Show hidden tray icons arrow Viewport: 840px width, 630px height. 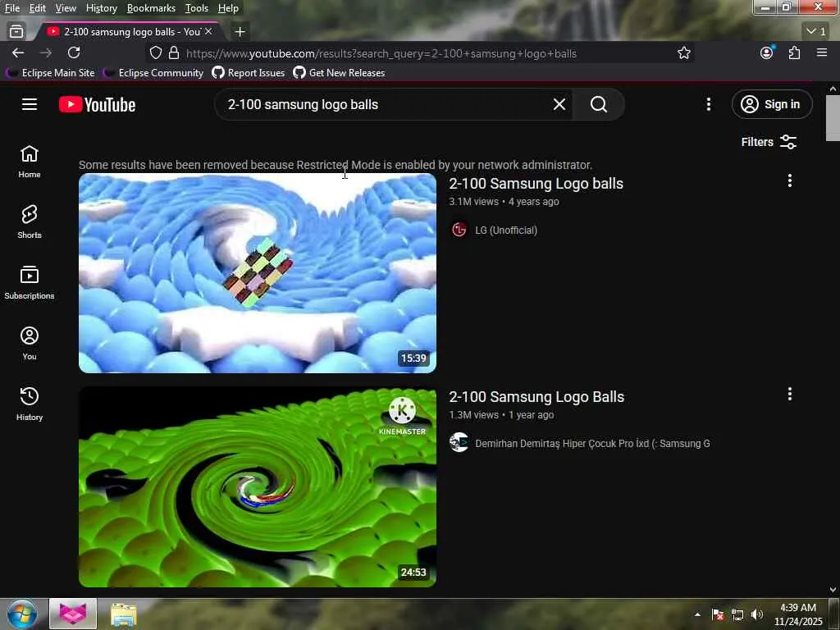click(697, 614)
